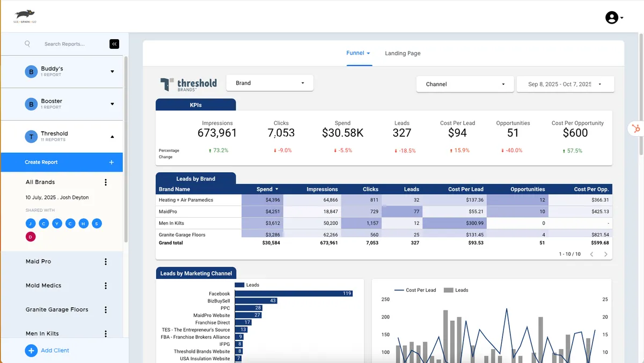This screenshot has width=644, height=363.
Task: Click the shared user avatar labeled J
Action: click(x=31, y=224)
